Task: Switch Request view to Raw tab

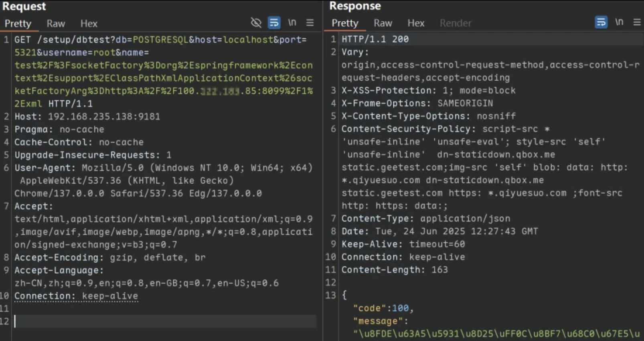Action: pos(56,24)
